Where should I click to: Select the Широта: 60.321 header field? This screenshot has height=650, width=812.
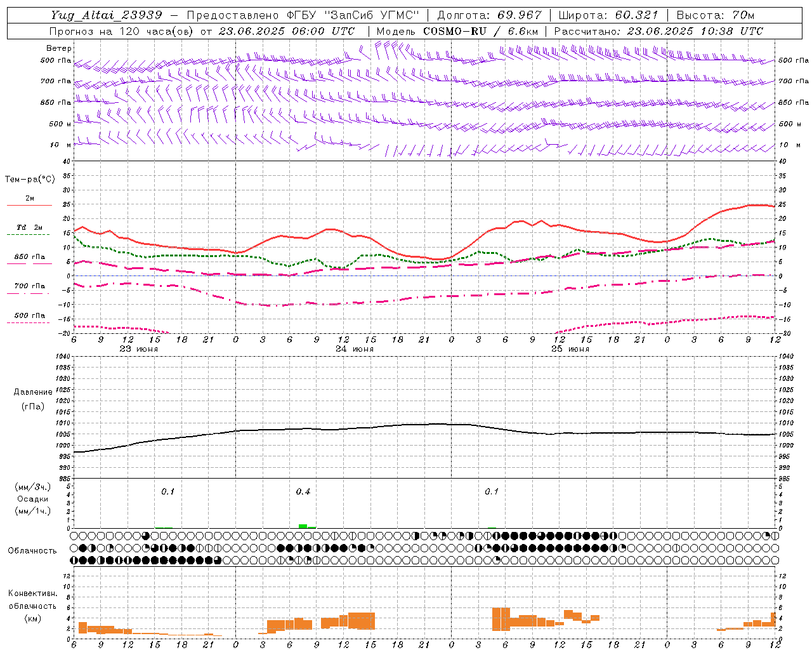(x=608, y=15)
